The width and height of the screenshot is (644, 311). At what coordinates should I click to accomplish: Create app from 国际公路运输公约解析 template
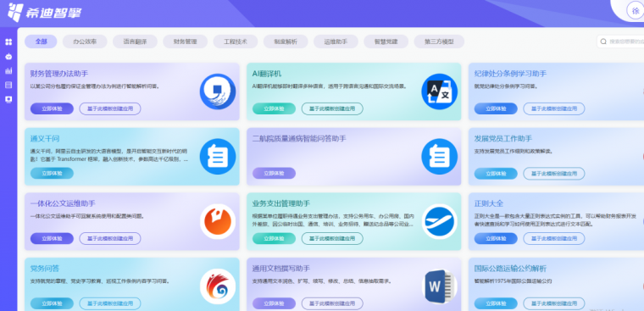(x=554, y=303)
